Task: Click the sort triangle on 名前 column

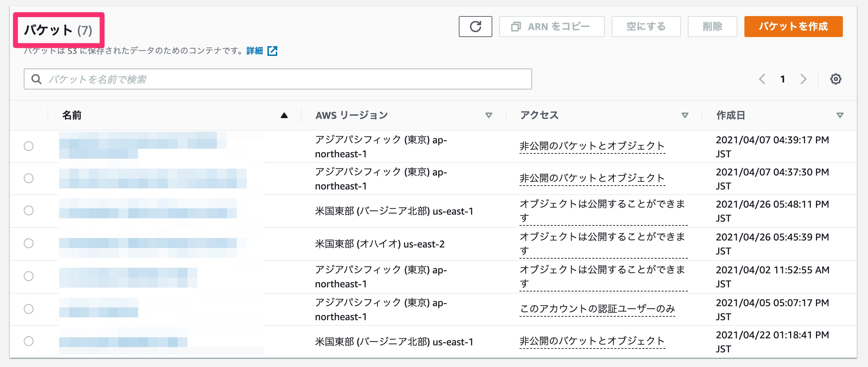Action: click(284, 115)
